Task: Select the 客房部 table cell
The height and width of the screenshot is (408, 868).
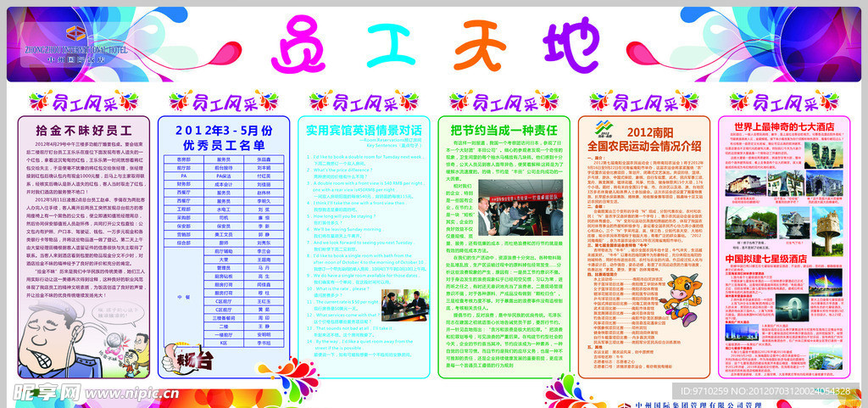Action: pyautogui.click(x=184, y=160)
